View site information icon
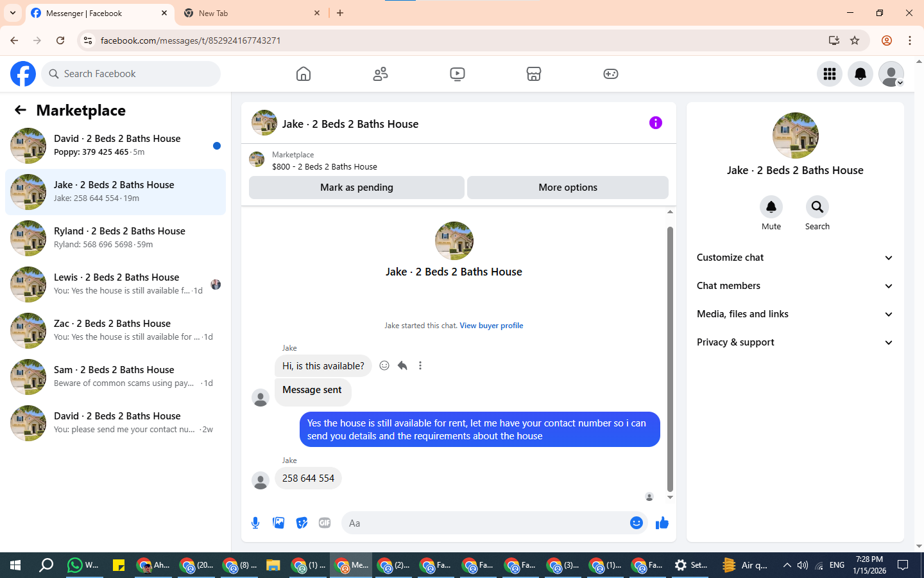The width and height of the screenshot is (924, 578). click(x=89, y=40)
